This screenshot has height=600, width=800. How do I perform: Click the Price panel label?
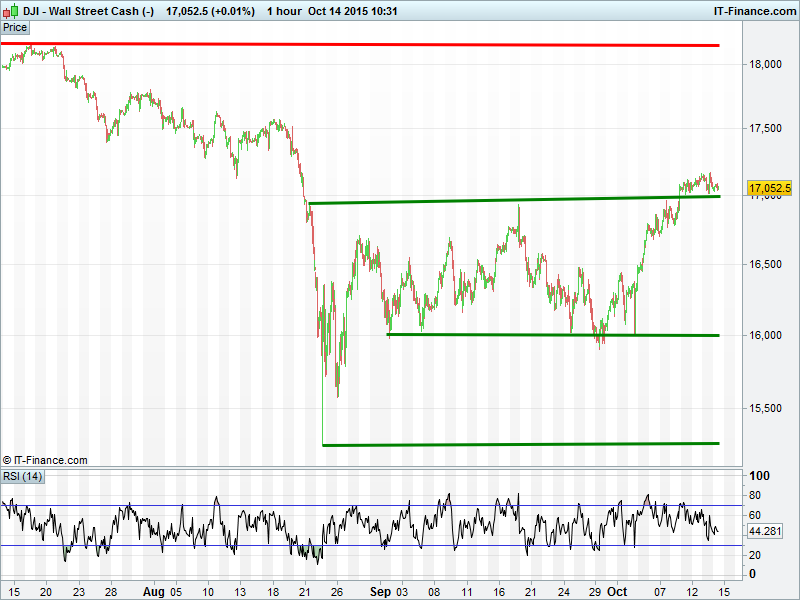tap(15, 27)
